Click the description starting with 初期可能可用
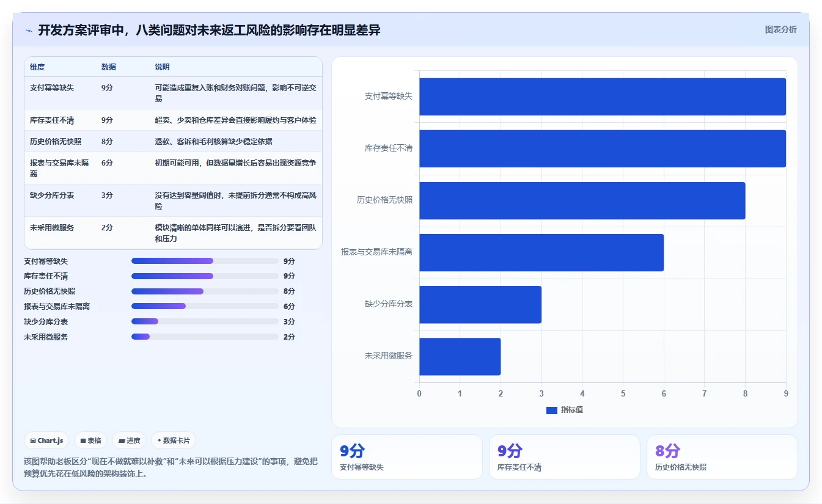Image resolution: width=822 pixels, height=504 pixels. pyautogui.click(x=235, y=163)
